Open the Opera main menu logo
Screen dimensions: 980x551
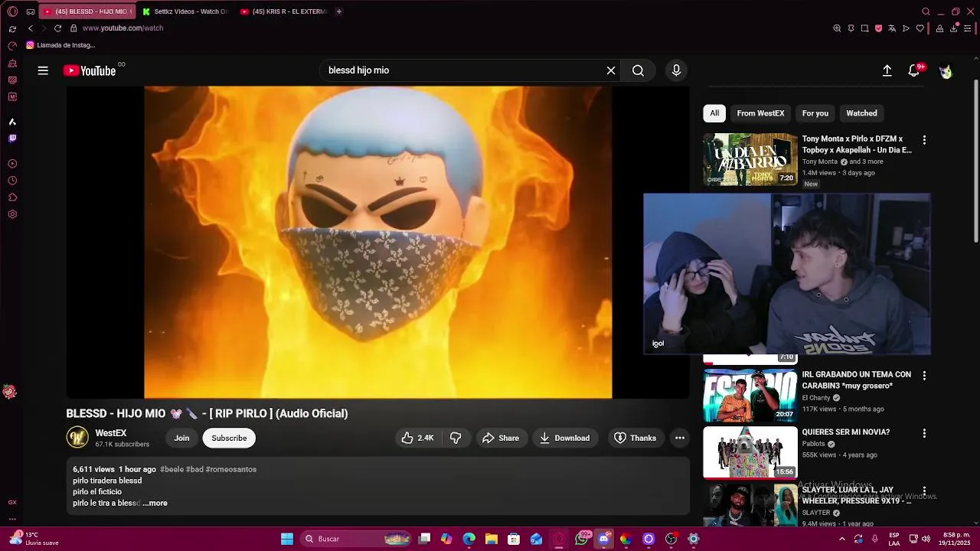click(x=12, y=11)
